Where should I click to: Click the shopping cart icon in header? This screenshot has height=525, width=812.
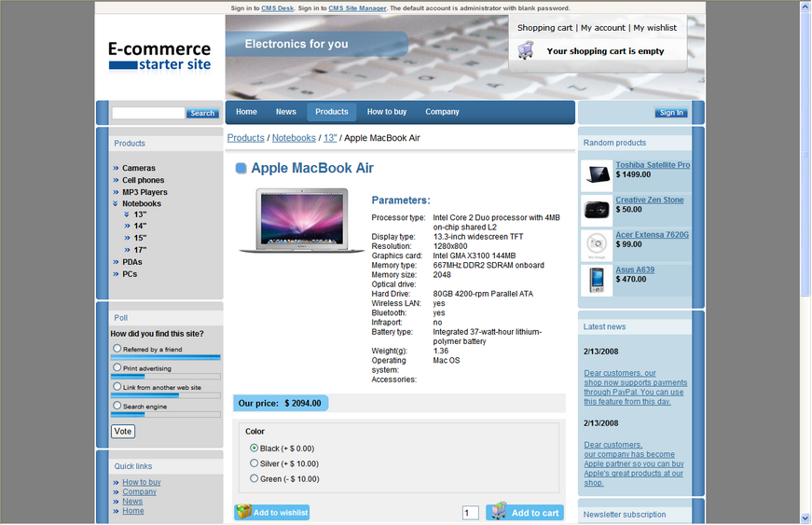[x=526, y=50]
